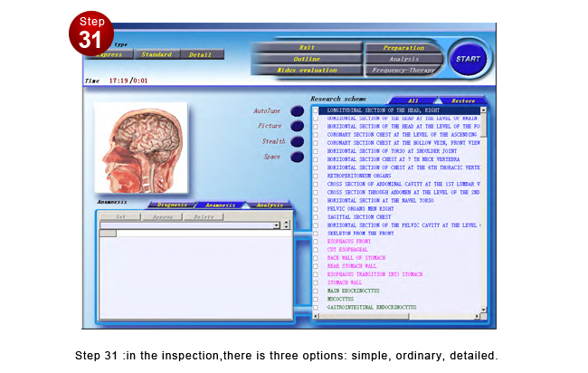588x373 pixels.
Task: Open the Analysis tab in Anamnesis panel
Action: click(x=269, y=205)
